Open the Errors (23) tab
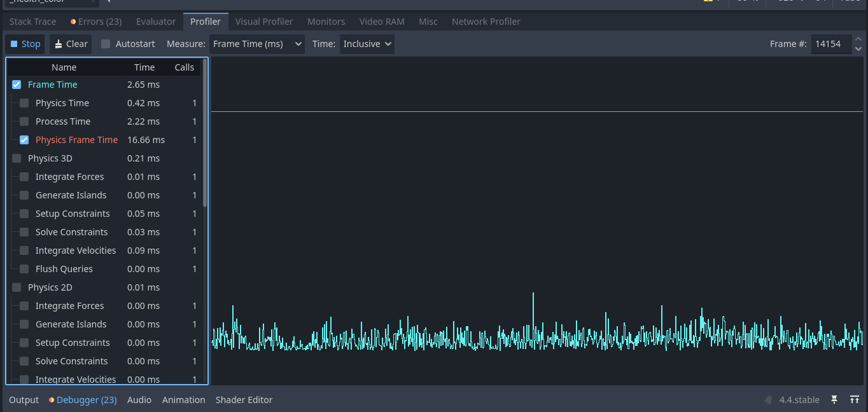Image resolution: width=868 pixels, height=412 pixels. tap(95, 22)
